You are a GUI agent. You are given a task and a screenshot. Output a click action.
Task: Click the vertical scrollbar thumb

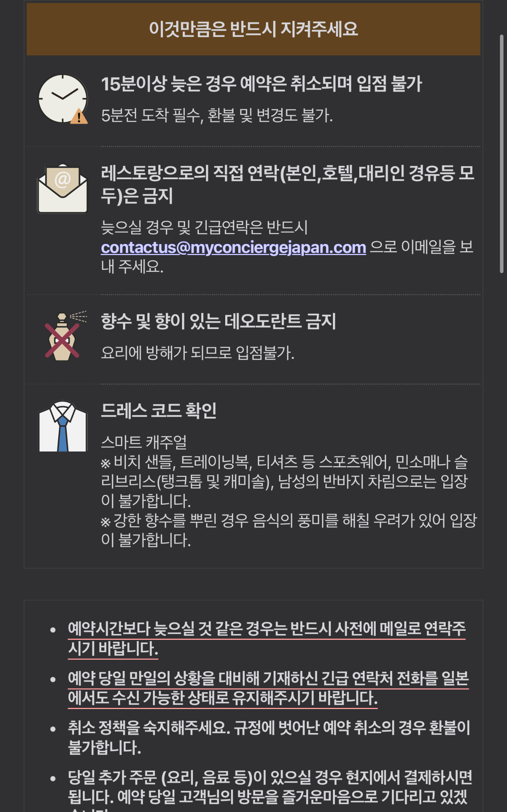pyautogui.click(x=501, y=154)
